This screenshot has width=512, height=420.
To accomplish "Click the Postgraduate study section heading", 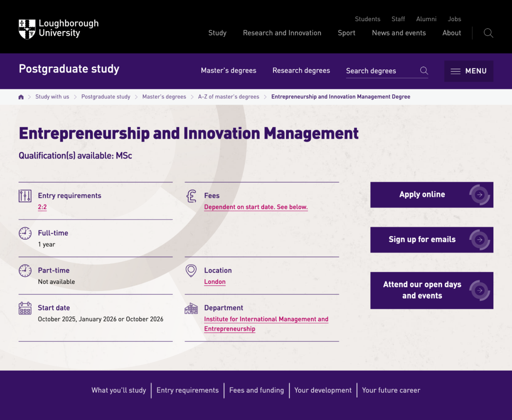I will tap(69, 69).
